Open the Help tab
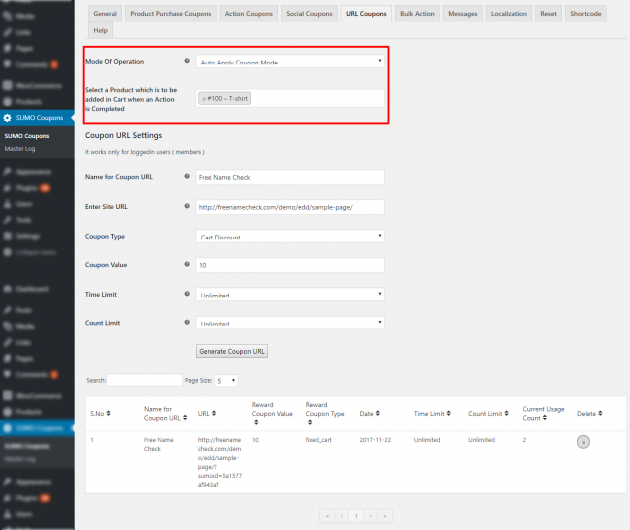Image resolution: width=630 pixels, height=530 pixels. point(100,31)
